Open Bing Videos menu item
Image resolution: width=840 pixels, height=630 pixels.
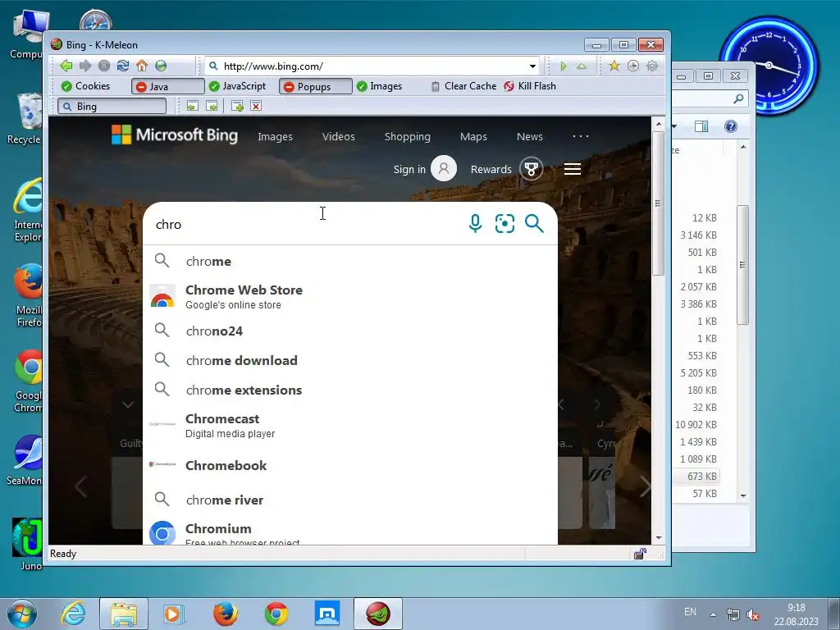[339, 137]
